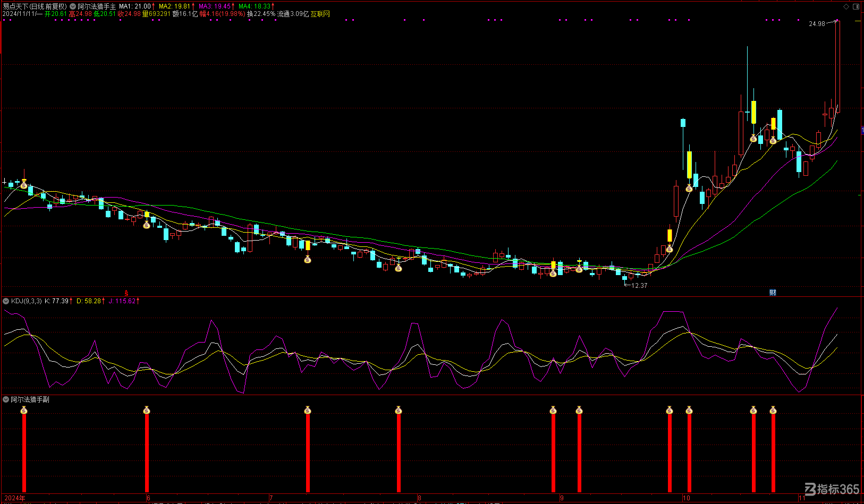Click the opening price 开20.61
The width and height of the screenshot is (864, 504).
point(56,14)
